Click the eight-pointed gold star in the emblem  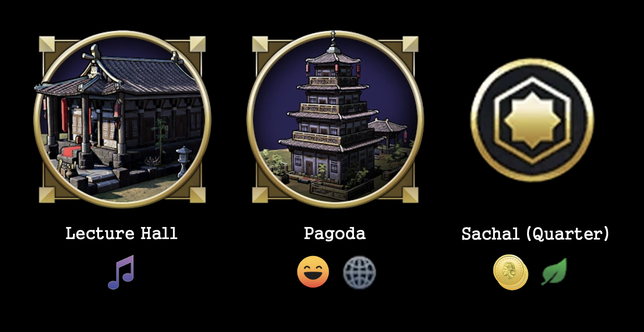[532, 120]
